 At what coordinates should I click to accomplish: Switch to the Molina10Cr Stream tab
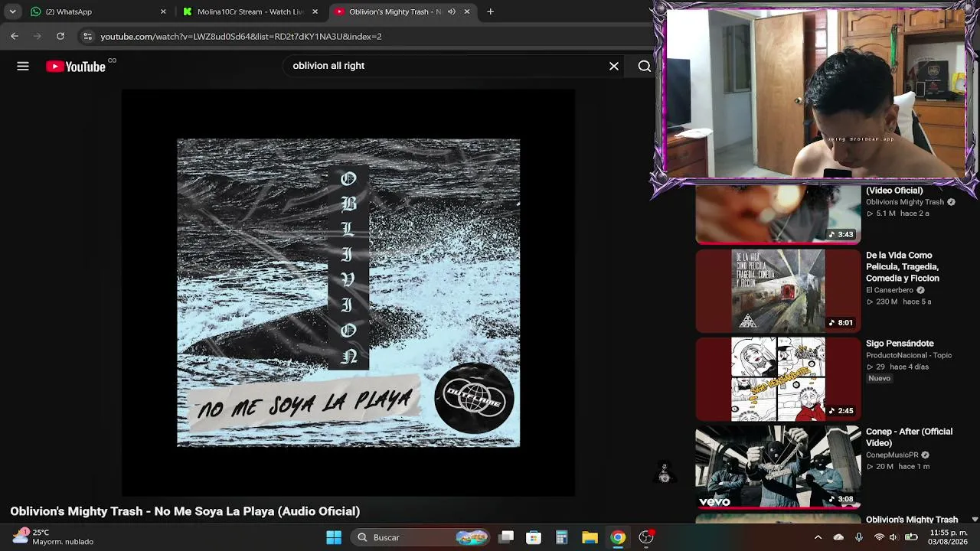250,11
